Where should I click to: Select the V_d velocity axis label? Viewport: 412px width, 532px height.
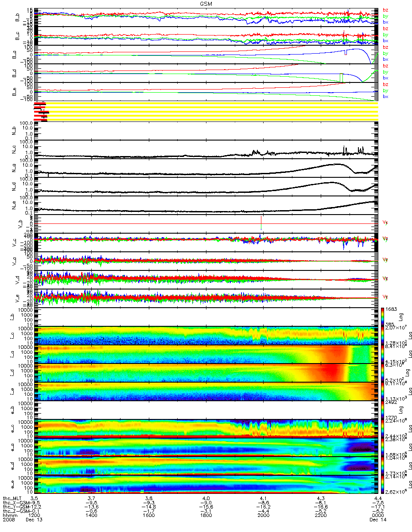[18, 280]
